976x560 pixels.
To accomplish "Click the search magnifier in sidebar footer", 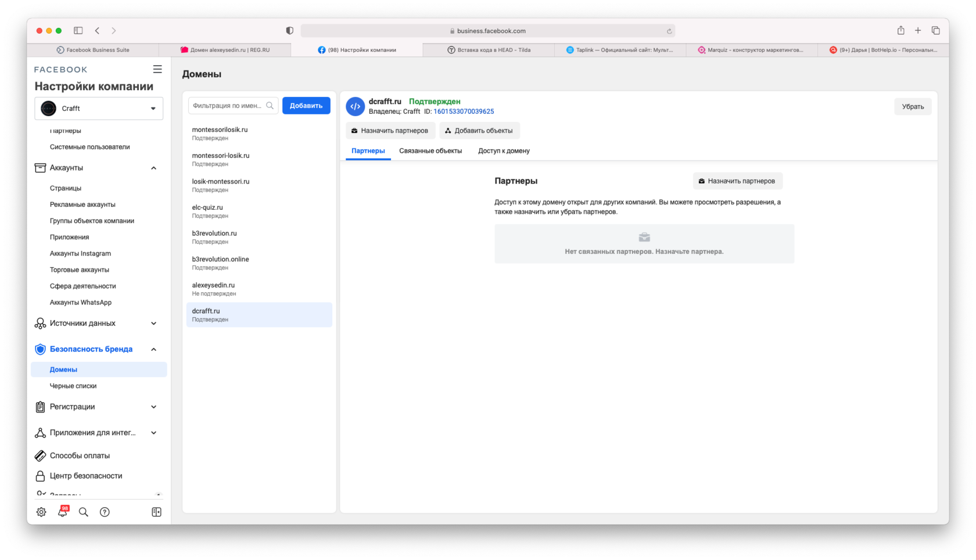I will (x=84, y=512).
